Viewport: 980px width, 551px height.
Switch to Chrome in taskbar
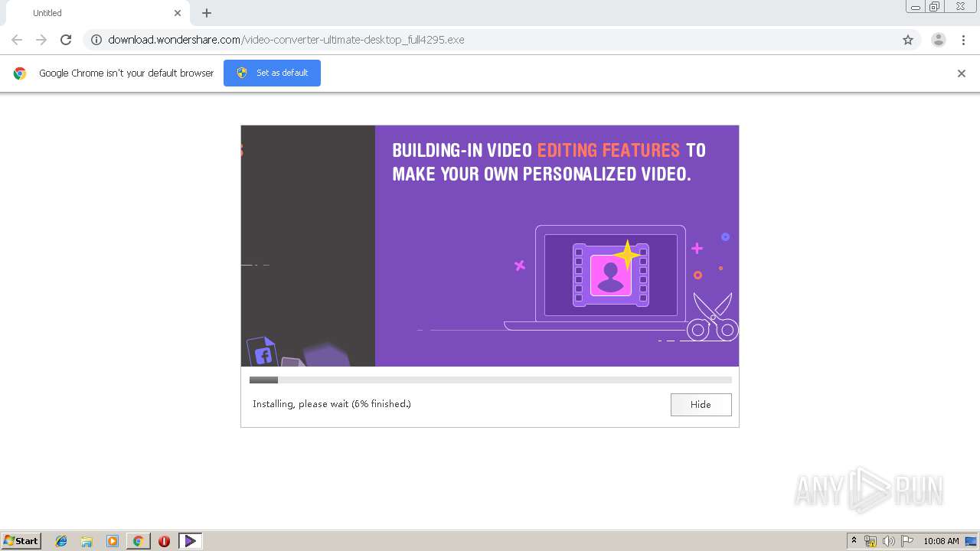pos(138,541)
